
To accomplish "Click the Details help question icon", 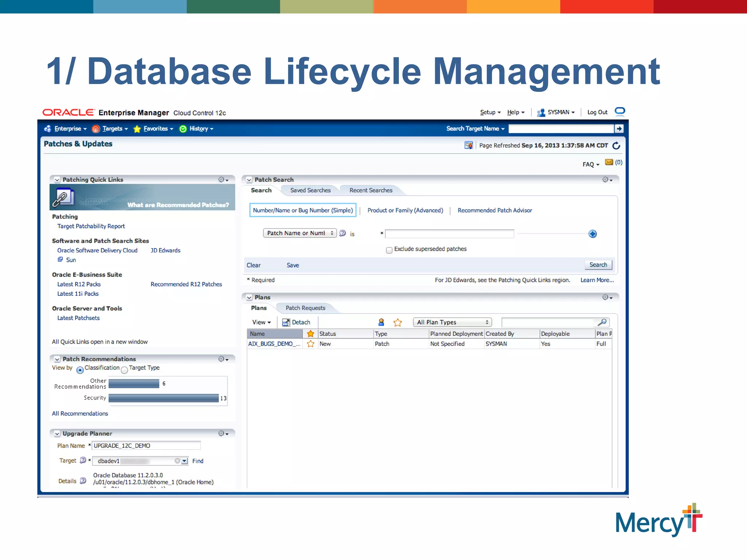I will coord(83,481).
